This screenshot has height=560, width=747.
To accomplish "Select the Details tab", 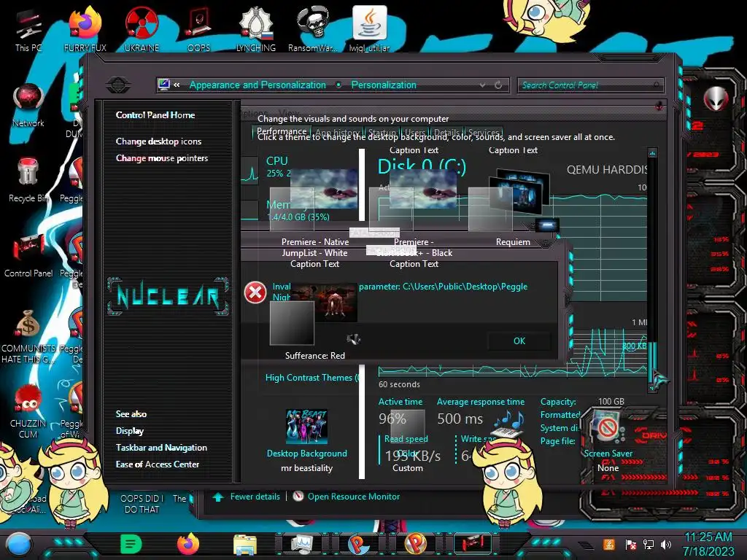I will (x=446, y=133).
